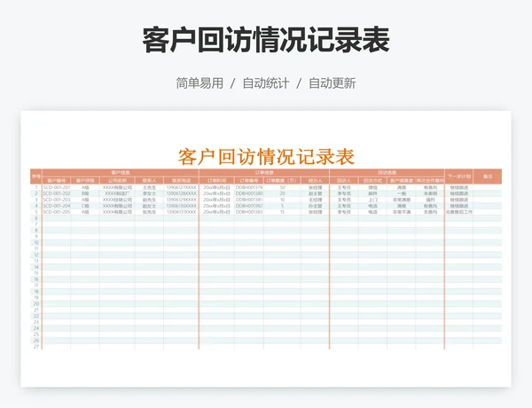Viewport: 532px width, 408px height.
Task: Click contact cell 李女士
Action: (149, 193)
